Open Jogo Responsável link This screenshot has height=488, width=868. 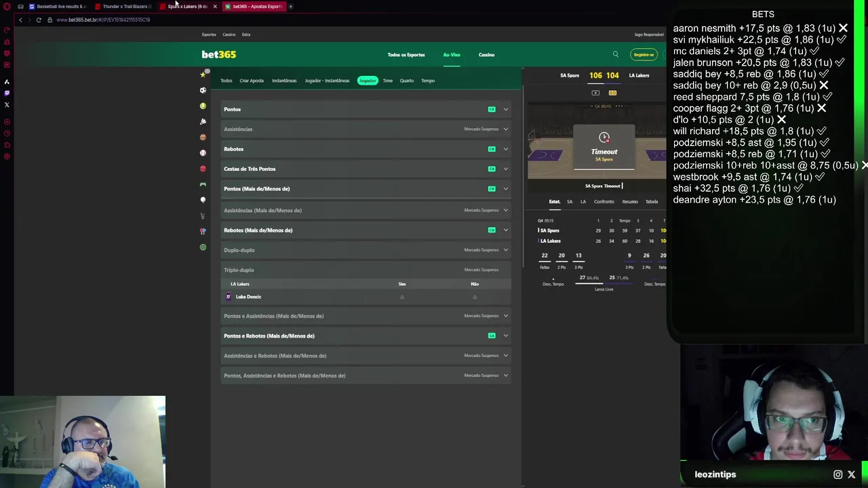point(649,35)
